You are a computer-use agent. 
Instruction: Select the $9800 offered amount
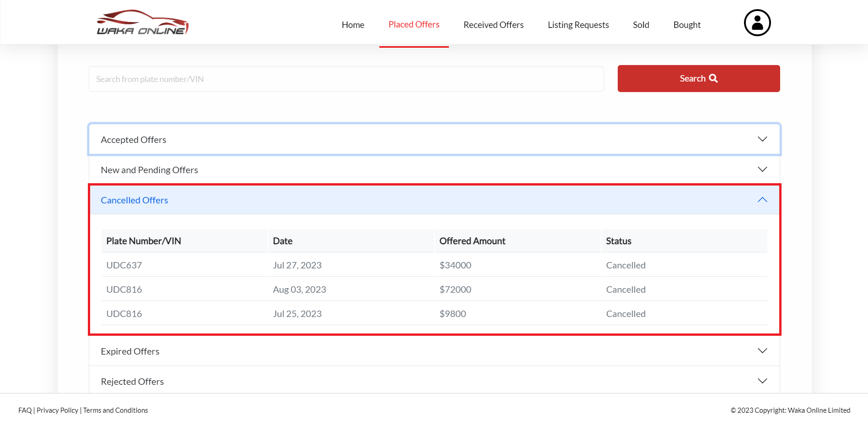tap(453, 314)
